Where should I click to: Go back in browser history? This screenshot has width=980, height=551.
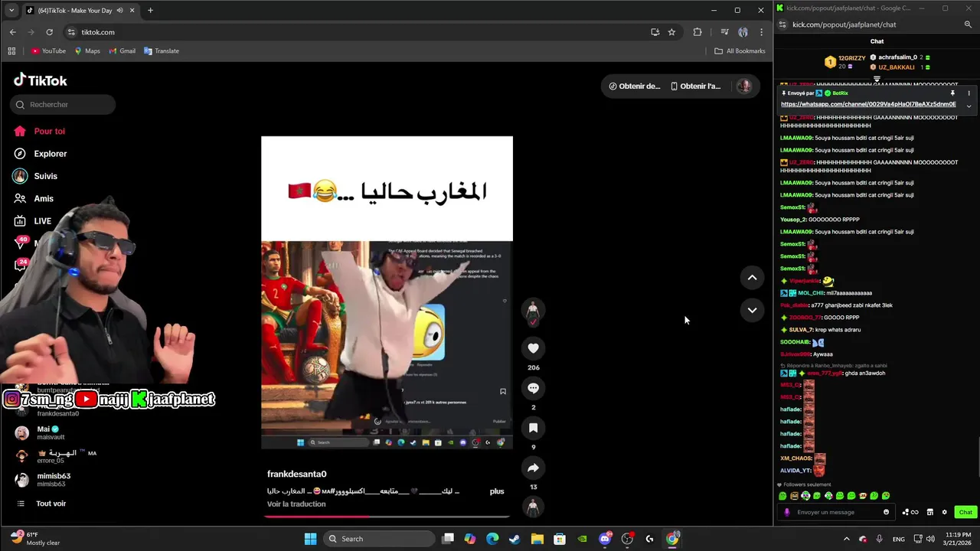[12, 32]
